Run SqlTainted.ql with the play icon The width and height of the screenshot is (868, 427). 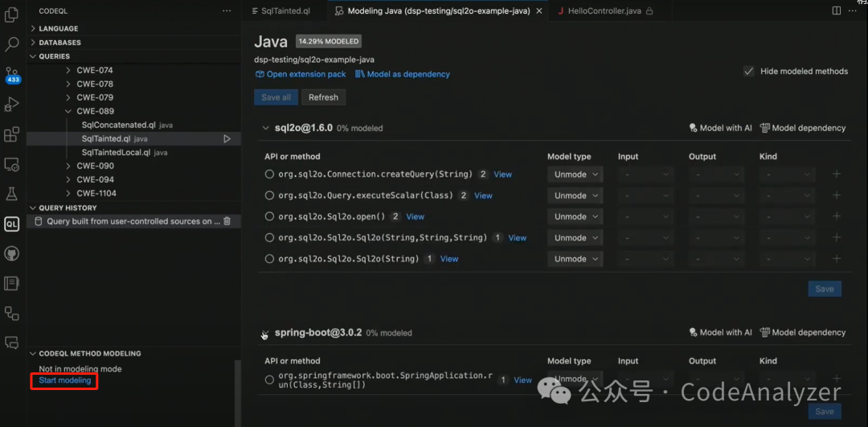227,139
